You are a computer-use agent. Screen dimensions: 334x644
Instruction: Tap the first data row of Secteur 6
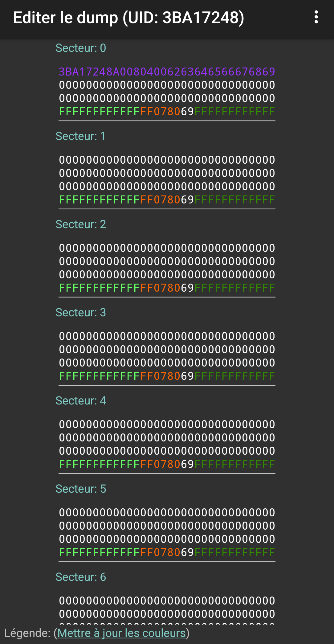167,601
